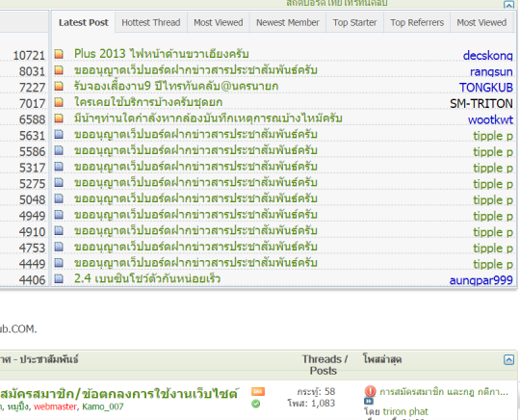Show the Newest Member tab
Image resolution: width=520 pixels, height=420 pixels.
click(288, 22)
